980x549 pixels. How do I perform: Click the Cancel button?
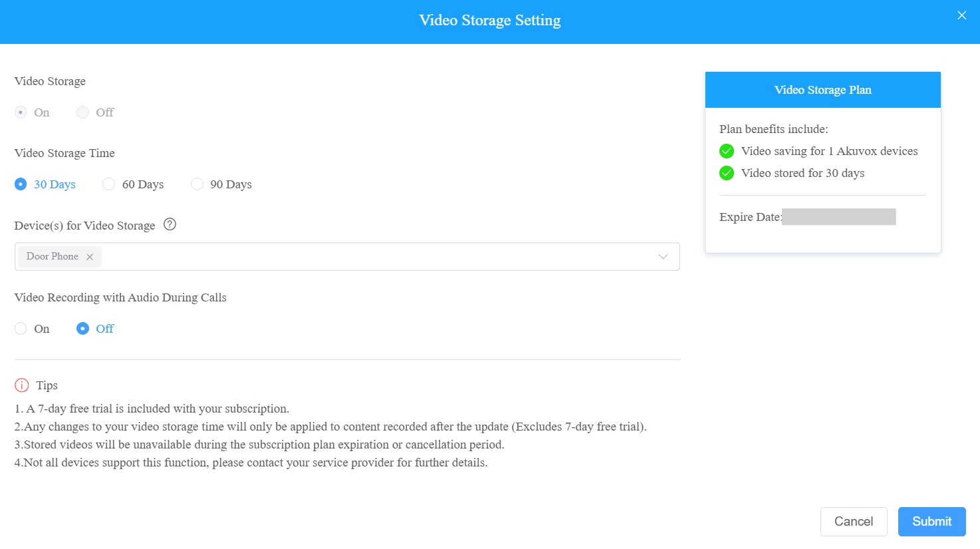coord(854,522)
